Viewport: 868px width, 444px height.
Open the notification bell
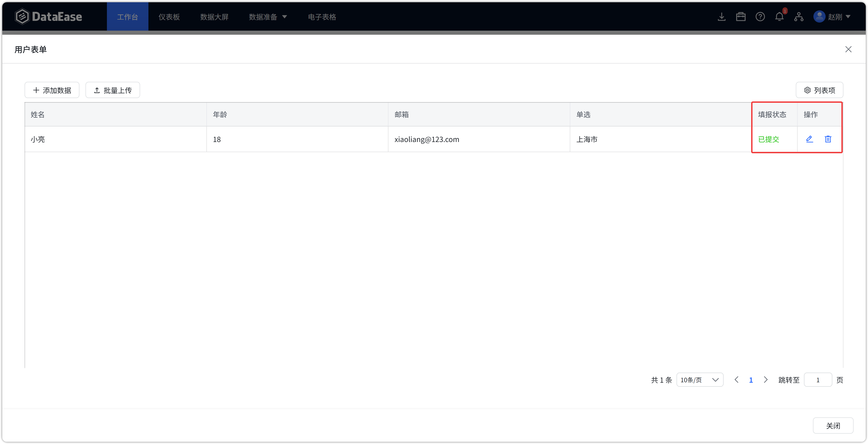coord(779,16)
